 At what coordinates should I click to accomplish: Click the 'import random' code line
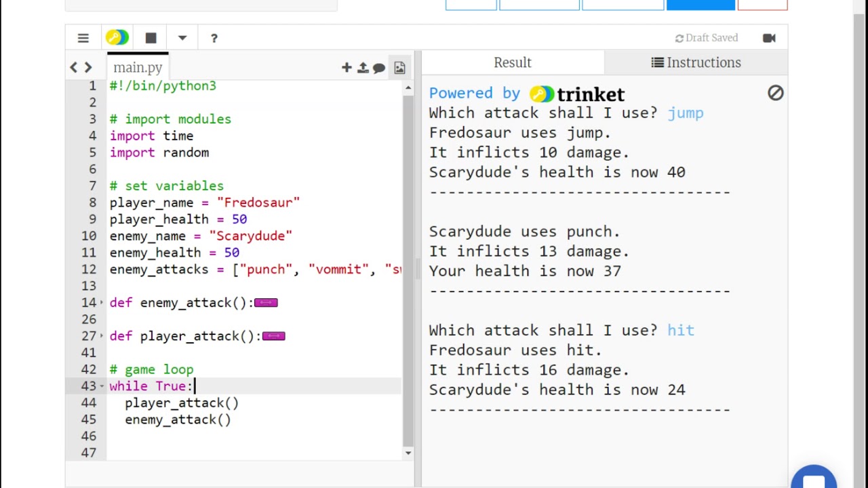[x=159, y=152]
